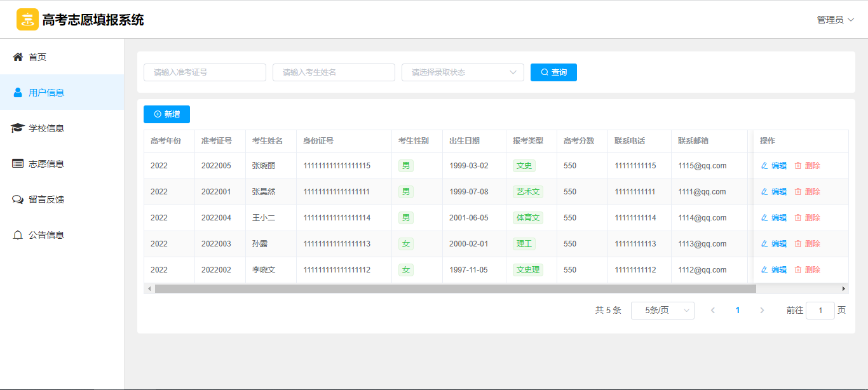Focus the 请输入考生姓名 input field
Image resolution: width=868 pixels, height=390 pixels.
334,72
